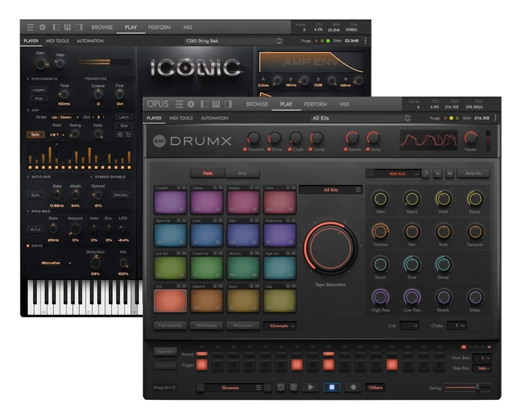This screenshot has width=521, height=420.
Task: Open the Step Res. 16th dropdown
Action: click(482, 368)
